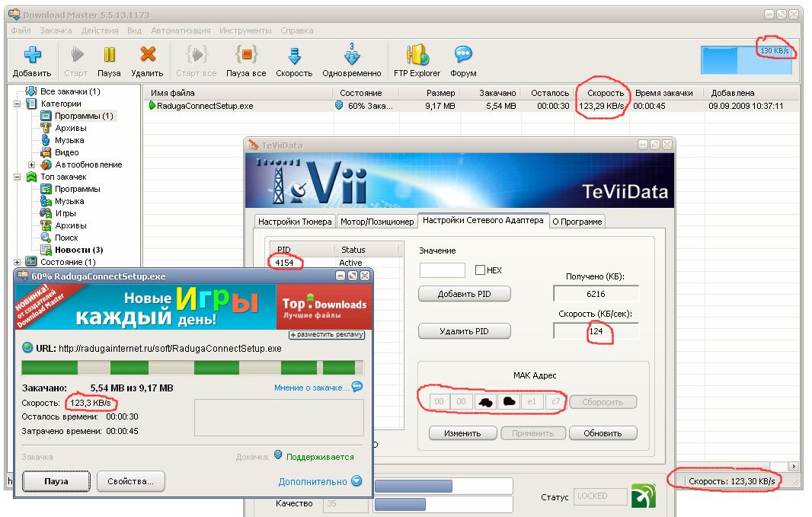The width and height of the screenshot is (812, 517).
Task: Click the Пауза button in download dialog
Action: [56, 481]
